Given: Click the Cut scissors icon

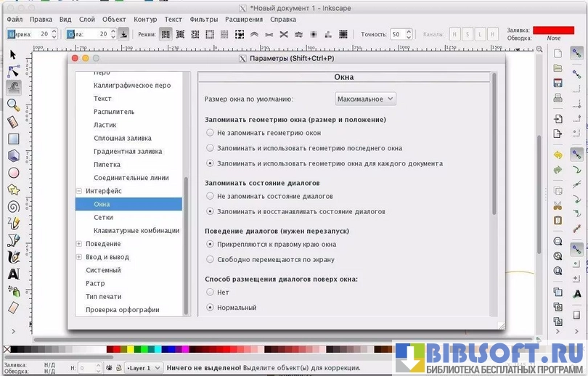Looking at the screenshot, I should click(558, 205).
